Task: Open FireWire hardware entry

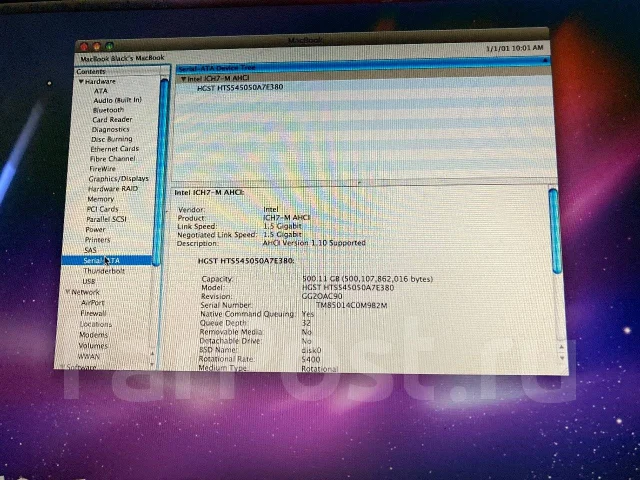Action: tap(102, 169)
